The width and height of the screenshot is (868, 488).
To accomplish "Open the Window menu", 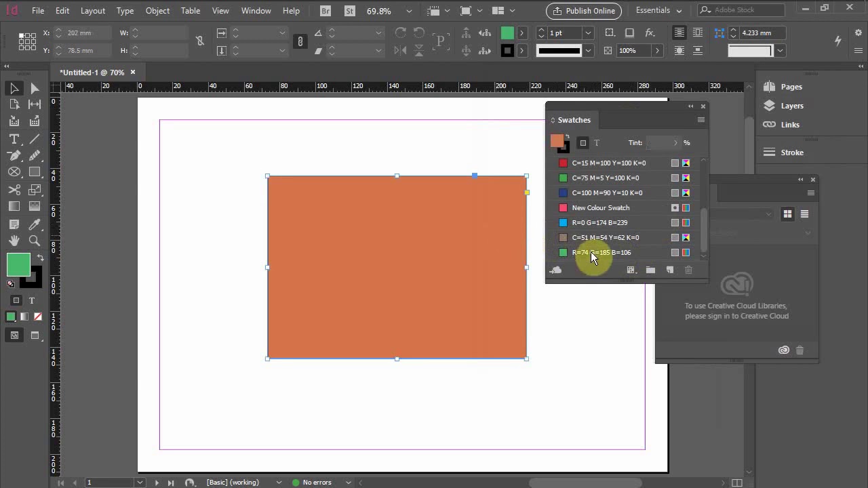I will point(256,11).
